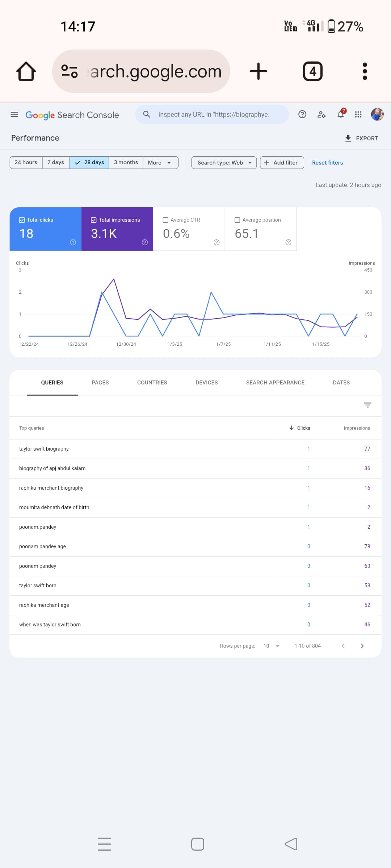391x868 pixels.
Task: Focus the Inspect any URL field
Action: [212, 114]
